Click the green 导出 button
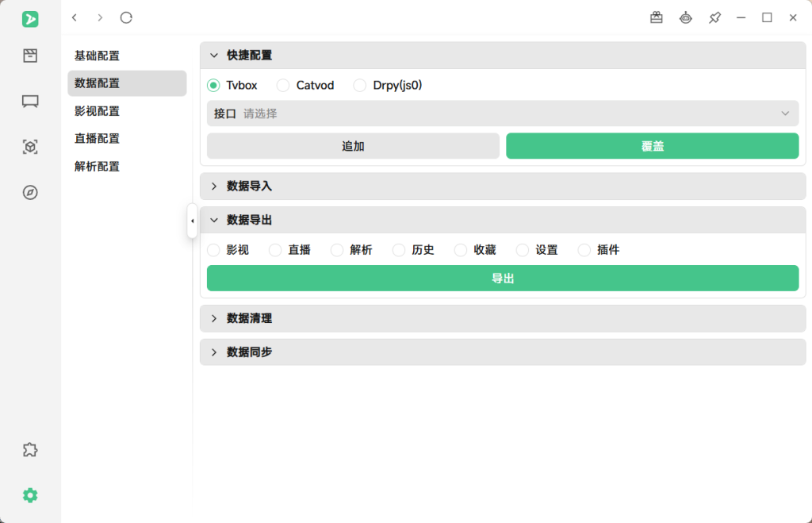Viewport: 812px width, 523px height. coord(502,279)
